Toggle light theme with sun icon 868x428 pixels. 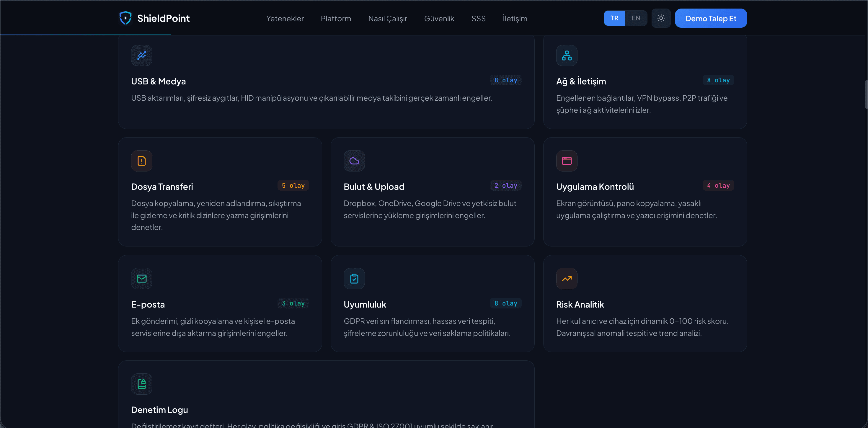coord(661,18)
